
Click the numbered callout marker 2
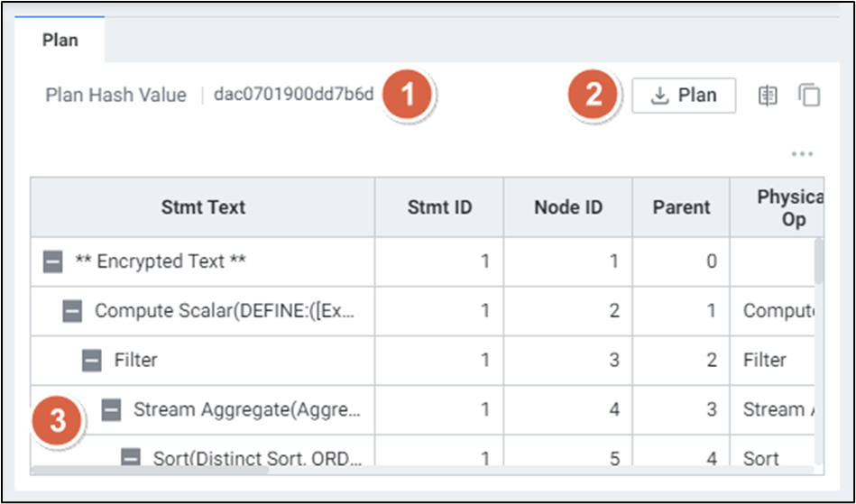(x=594, y=95)
